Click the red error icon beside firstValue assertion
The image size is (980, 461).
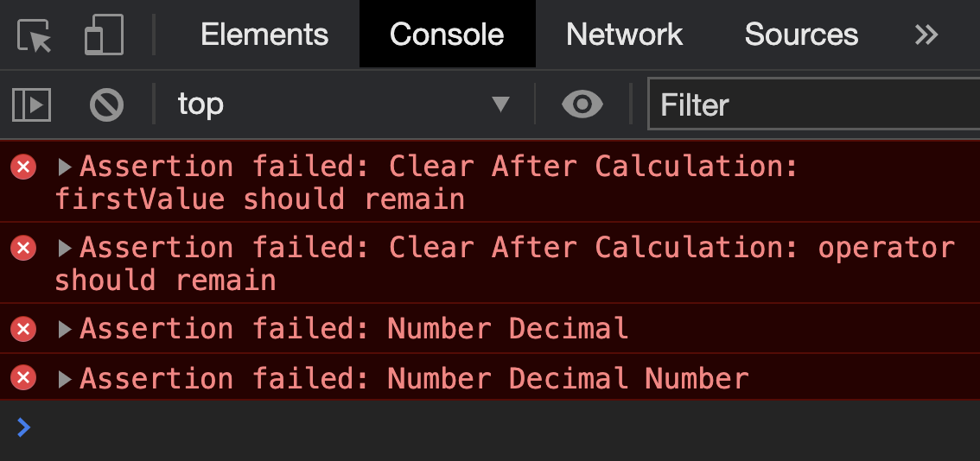tap(23, 167)
